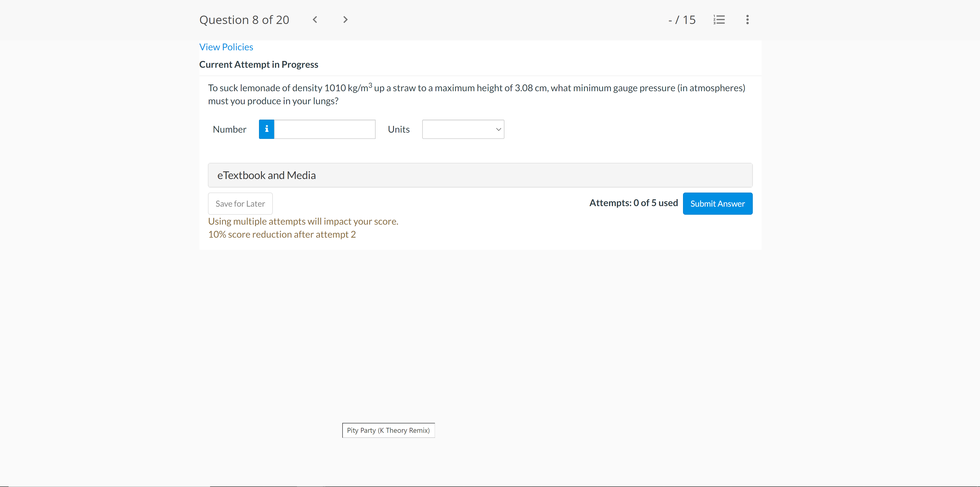This screenshot has height=487, width=980.
Task: Click the Number label
Action: 229,130
